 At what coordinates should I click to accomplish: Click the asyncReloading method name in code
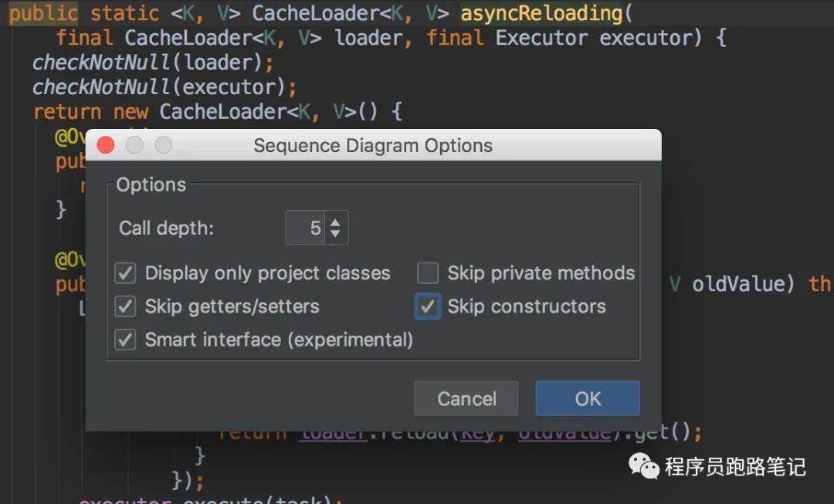coord(541,13)
